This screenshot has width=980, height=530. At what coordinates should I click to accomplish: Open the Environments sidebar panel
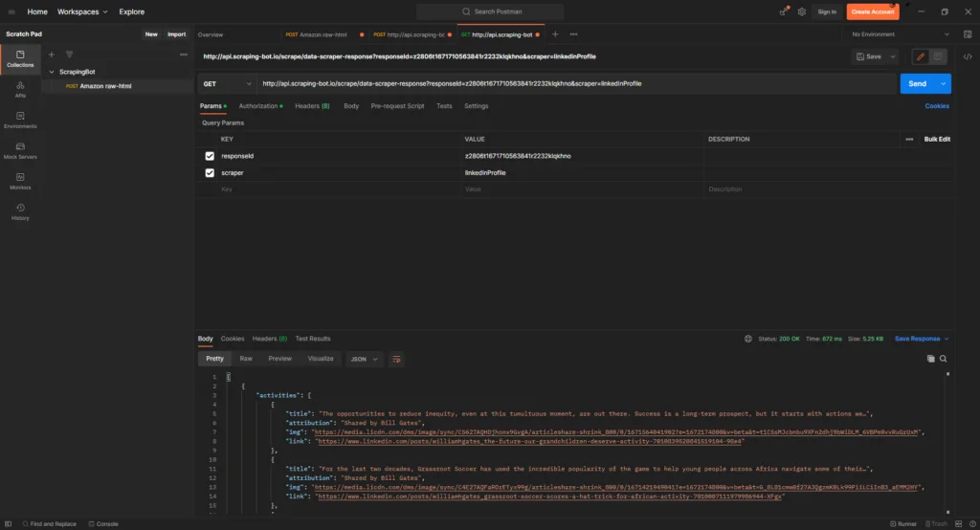20,120
